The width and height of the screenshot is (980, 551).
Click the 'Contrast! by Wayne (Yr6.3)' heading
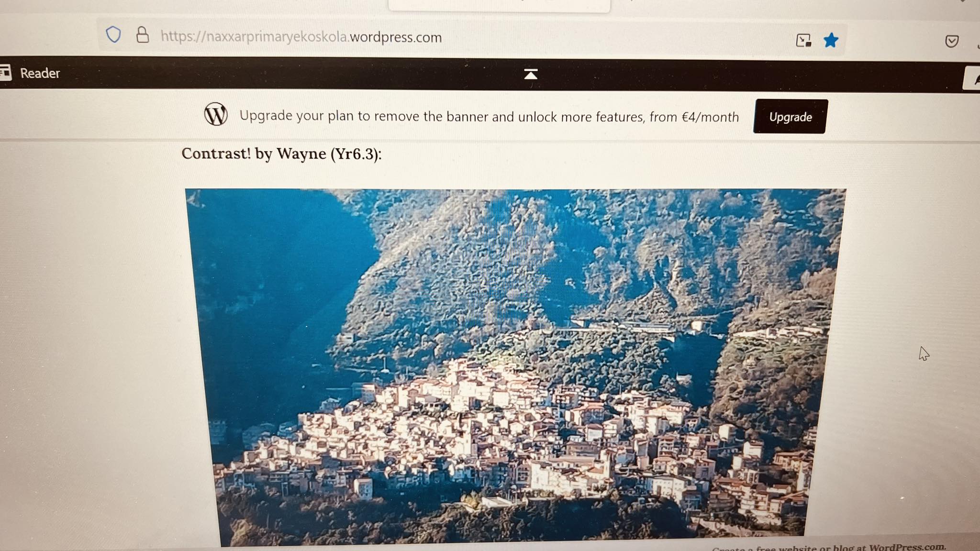point(281,154)
